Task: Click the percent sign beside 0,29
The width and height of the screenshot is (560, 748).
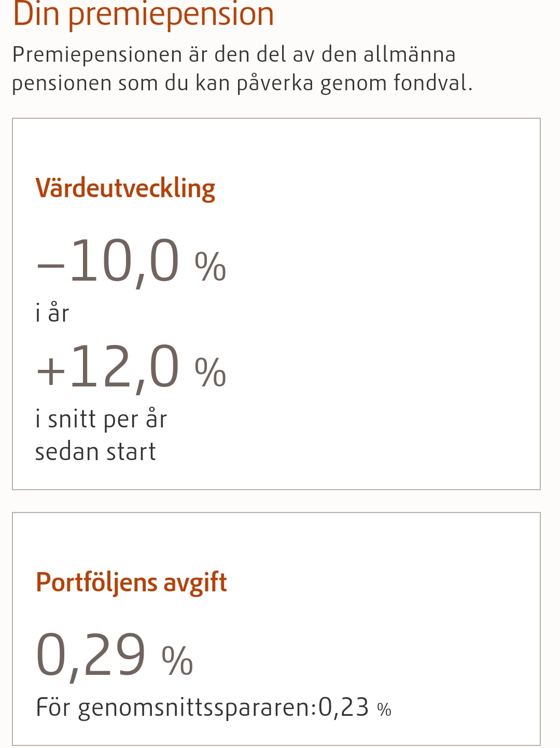Action: pos(177,661)
